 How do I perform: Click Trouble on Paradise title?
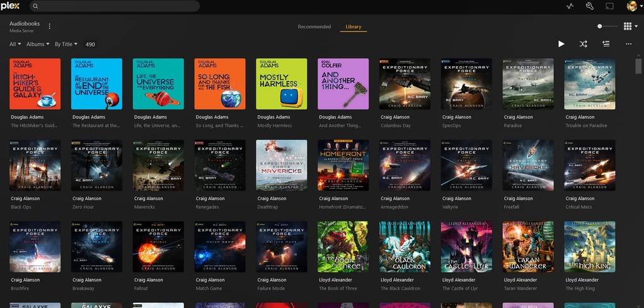point(586,126)
